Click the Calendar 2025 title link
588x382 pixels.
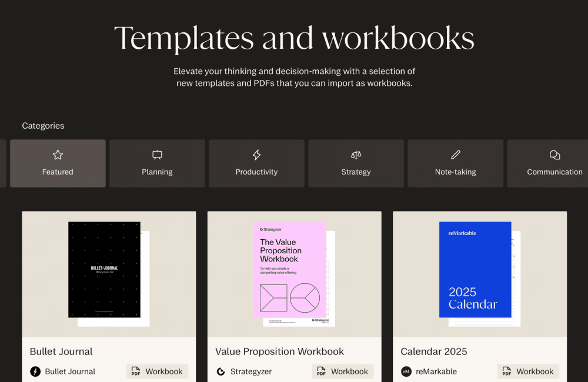point(434,351)
